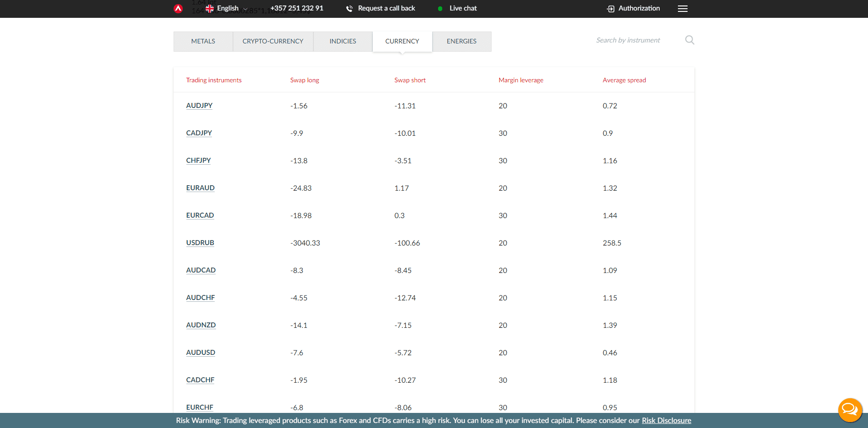
Task: Click the UK flag language icon
Action: click(x=210, y=9)
